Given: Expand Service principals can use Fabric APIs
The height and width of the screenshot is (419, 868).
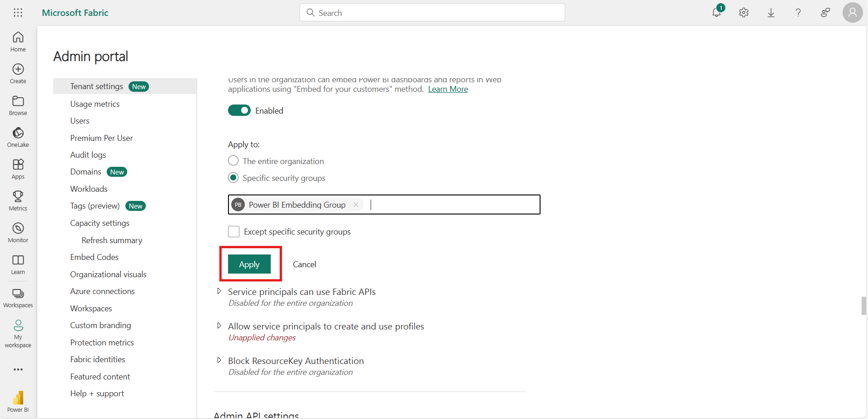Looking at the screenshot, I should (x=219, y=291).
